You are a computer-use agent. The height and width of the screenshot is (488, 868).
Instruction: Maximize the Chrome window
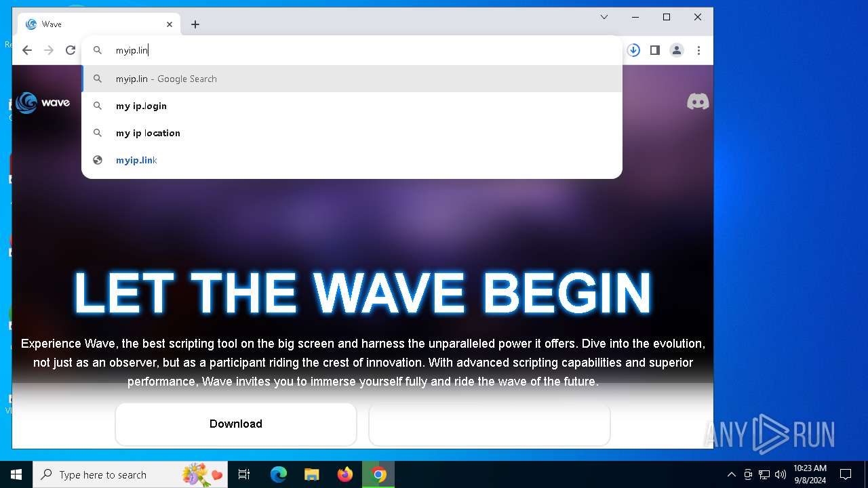667,17
